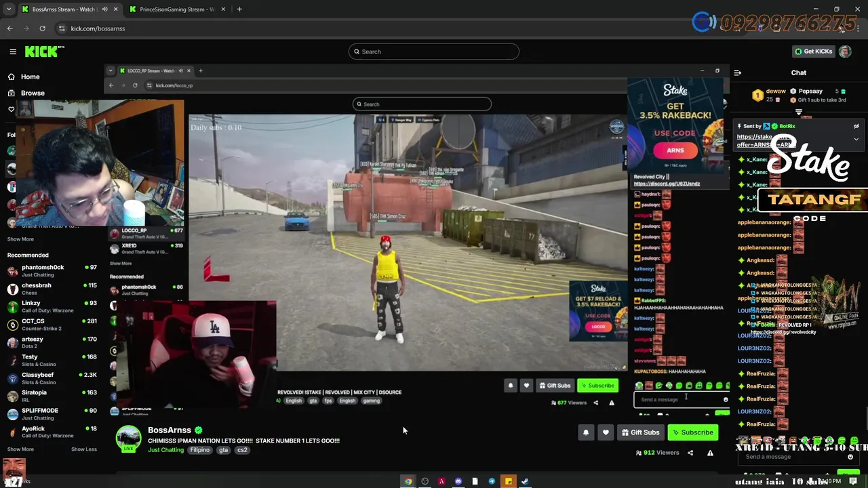Open Classybeef recommended channel
The height and width of the screenshot is (488, 868).
pos(52,378)
